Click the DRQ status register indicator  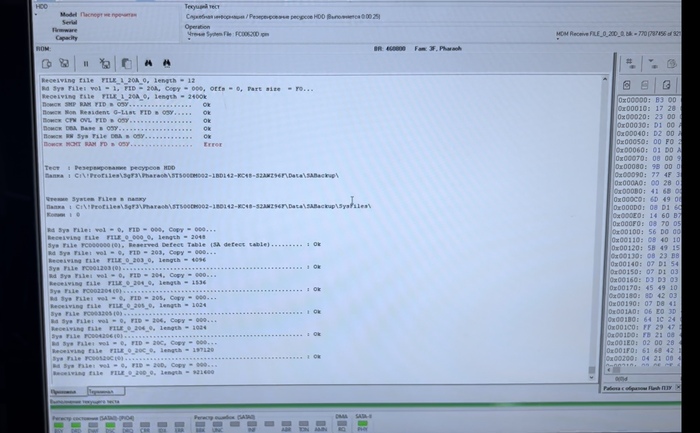(128, 427)
